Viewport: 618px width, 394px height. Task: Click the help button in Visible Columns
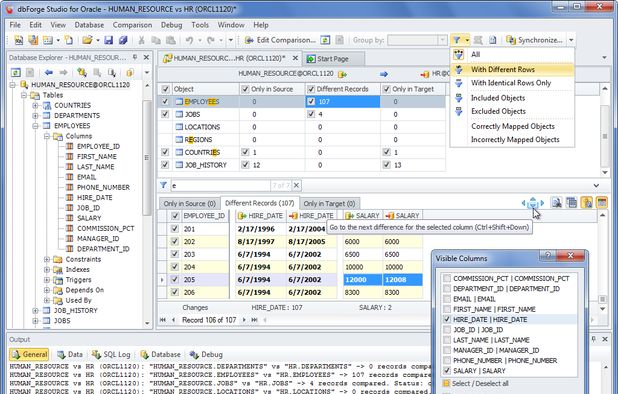click(x=548, y=256)
